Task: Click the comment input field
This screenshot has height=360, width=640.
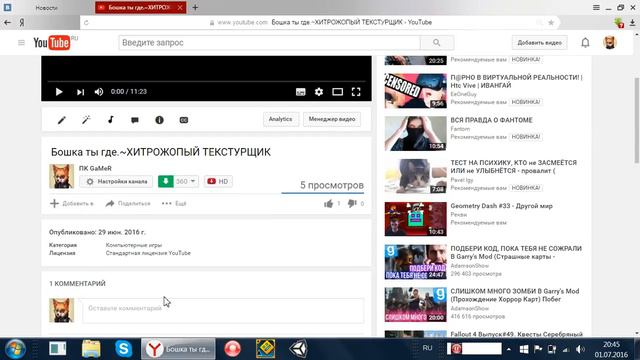Action: [223, 311]
